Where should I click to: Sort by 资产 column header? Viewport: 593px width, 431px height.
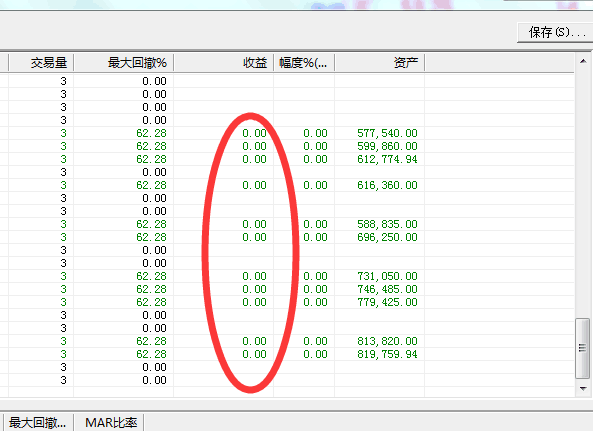pos(380,62)
